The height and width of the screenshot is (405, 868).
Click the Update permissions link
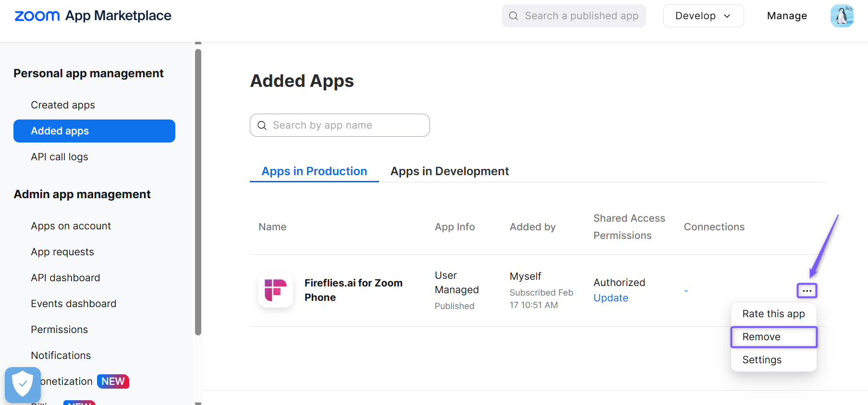(x=611, y=298)
